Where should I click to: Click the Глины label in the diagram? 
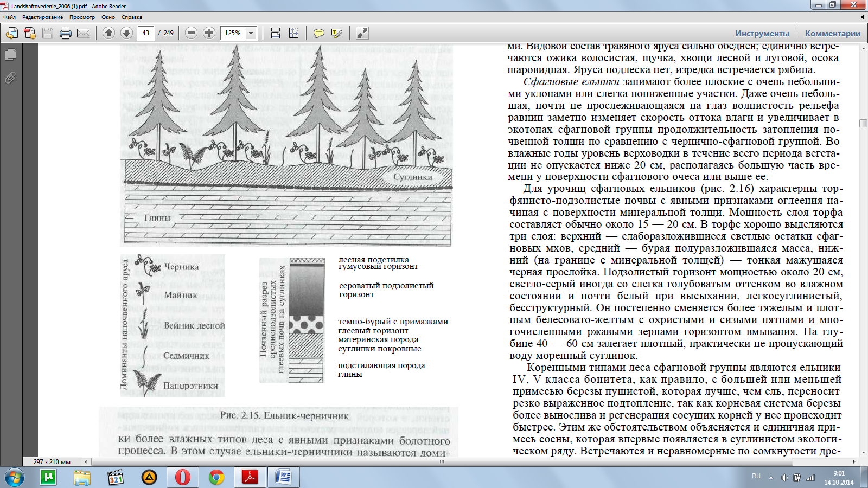(157, 218)
